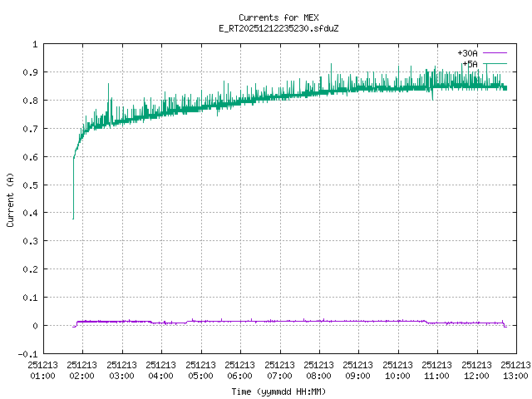The width and height of the screenshot is (532, 399).
Task: Select the 01:00 time tick label
Action: pyautogui.click(x=43, y=369)
